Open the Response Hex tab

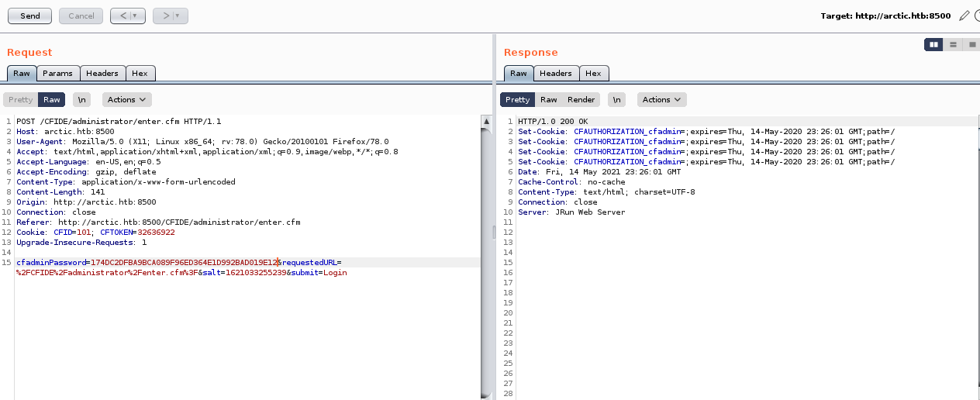tap(594, 73)
